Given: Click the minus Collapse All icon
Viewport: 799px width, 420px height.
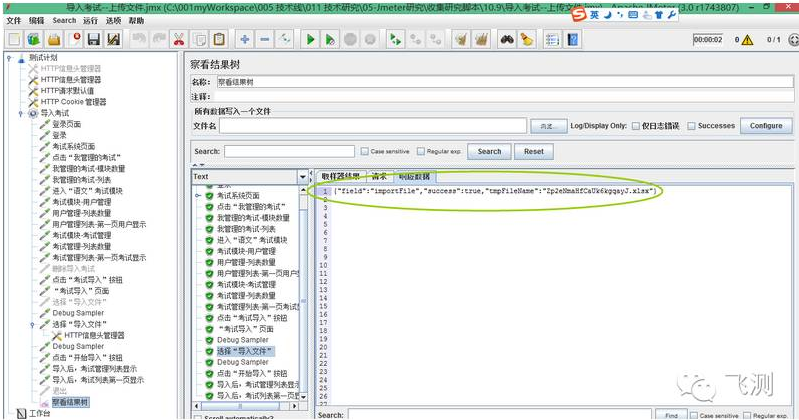Looking at the screenshot, I should (265, 40).
